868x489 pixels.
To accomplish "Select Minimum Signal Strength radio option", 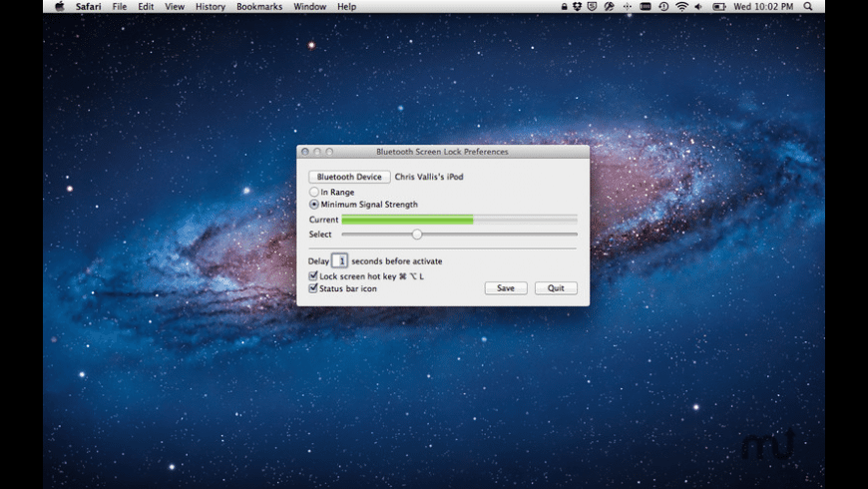I will [x=314, y=205].
